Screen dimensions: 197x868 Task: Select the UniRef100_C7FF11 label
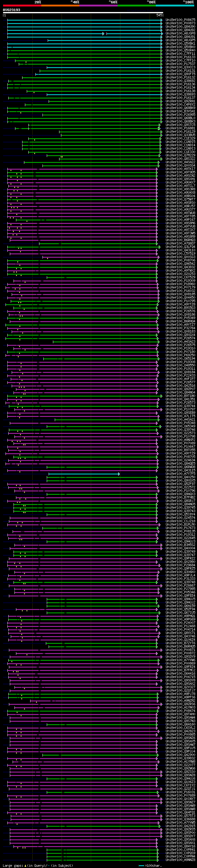pos(180,54)
